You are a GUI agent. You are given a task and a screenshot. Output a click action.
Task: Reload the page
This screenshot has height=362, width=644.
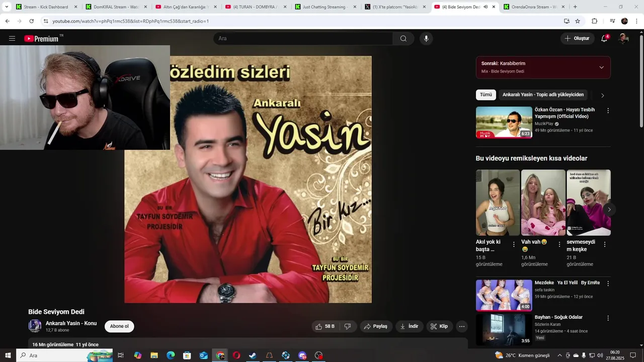coord(31,21)
